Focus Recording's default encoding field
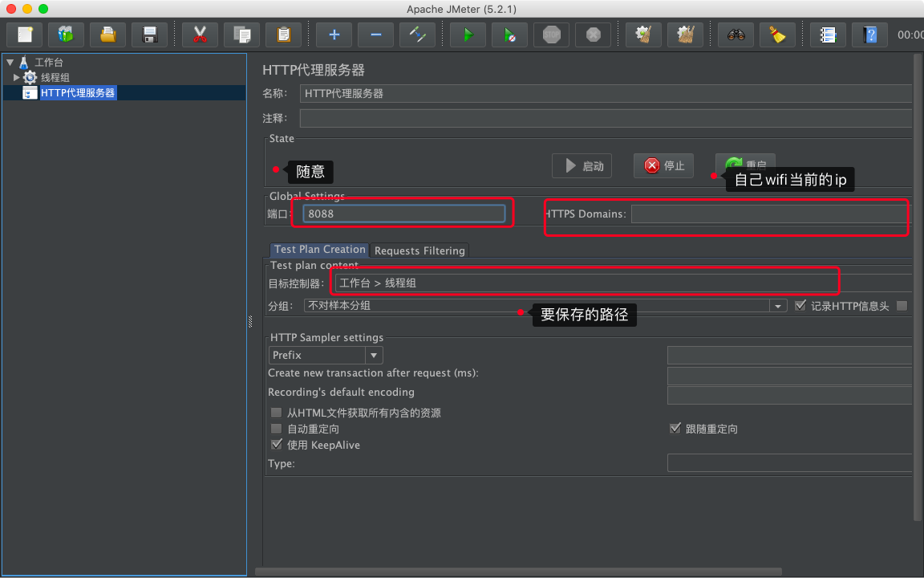924x578 pixels. [789, 395]
